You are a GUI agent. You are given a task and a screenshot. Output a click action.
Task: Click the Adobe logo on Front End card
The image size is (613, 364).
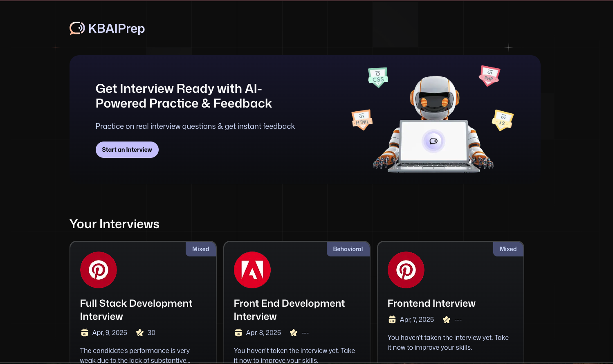coord(252,270)
